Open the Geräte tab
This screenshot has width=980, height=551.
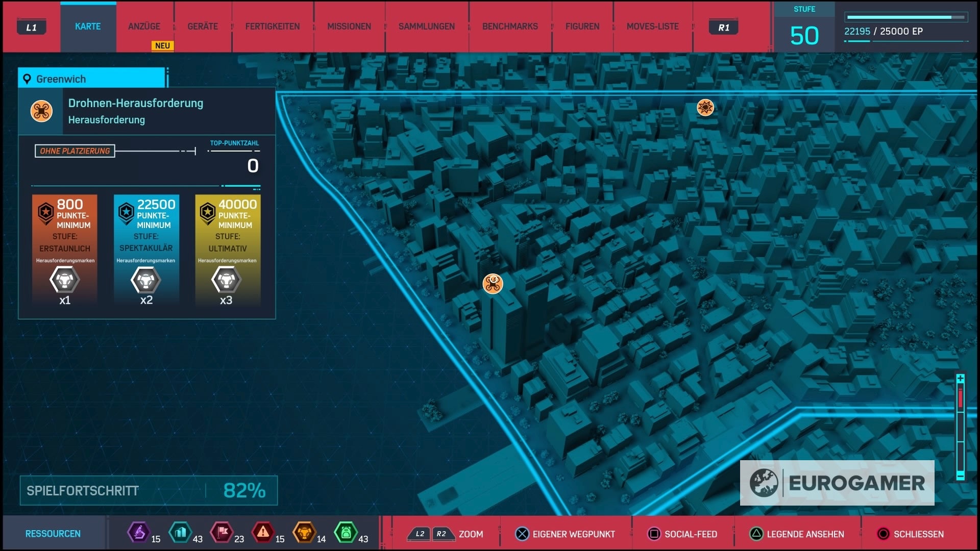[203, 27]
